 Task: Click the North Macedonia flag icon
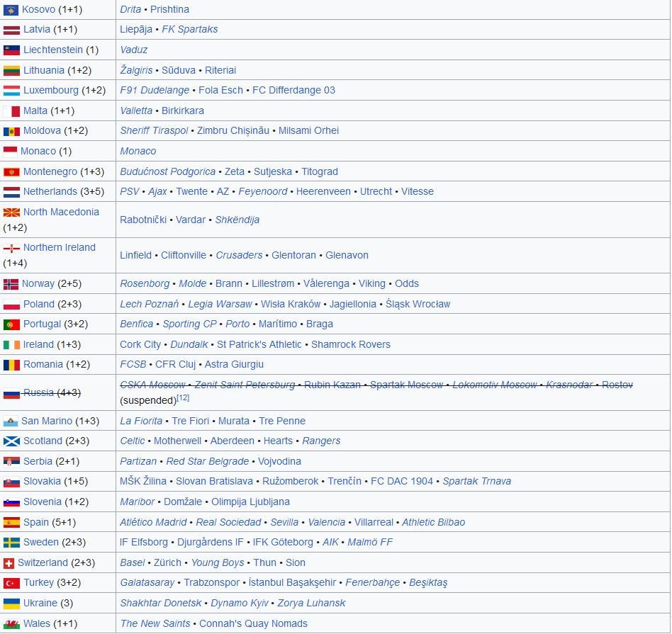pos(11,213)
